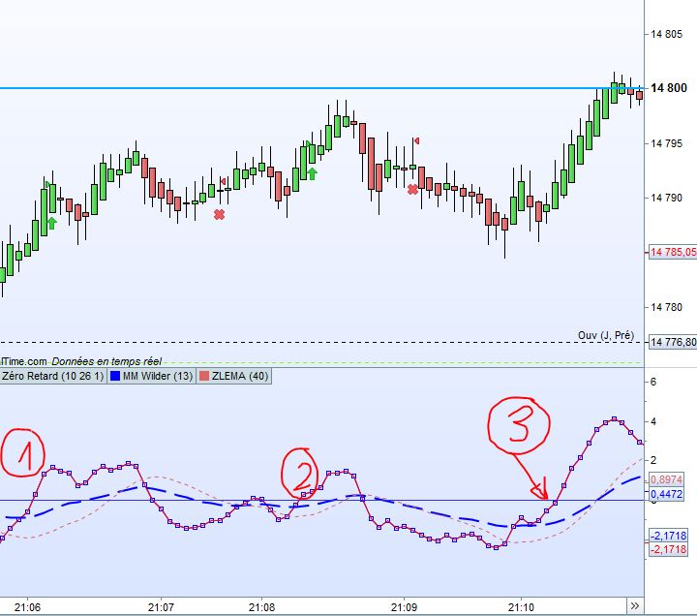697x616 pixels.
Task: Click the red -2,1718 value tag
Action: [x=669, y=549]
